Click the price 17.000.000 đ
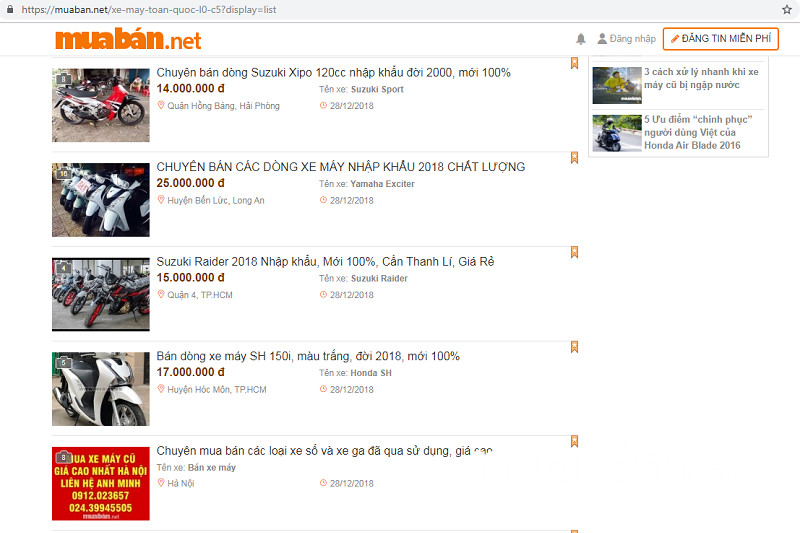 click(190, 372)
